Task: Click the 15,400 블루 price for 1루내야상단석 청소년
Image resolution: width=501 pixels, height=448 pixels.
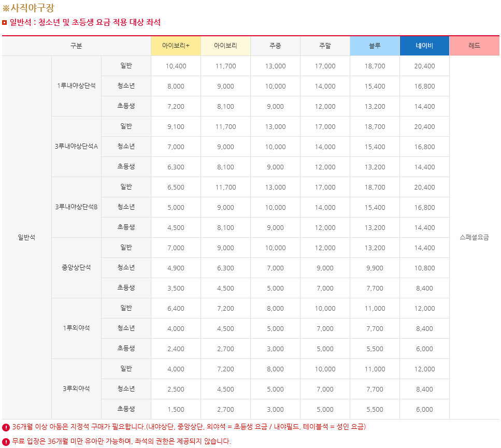Action: (375, 86)
